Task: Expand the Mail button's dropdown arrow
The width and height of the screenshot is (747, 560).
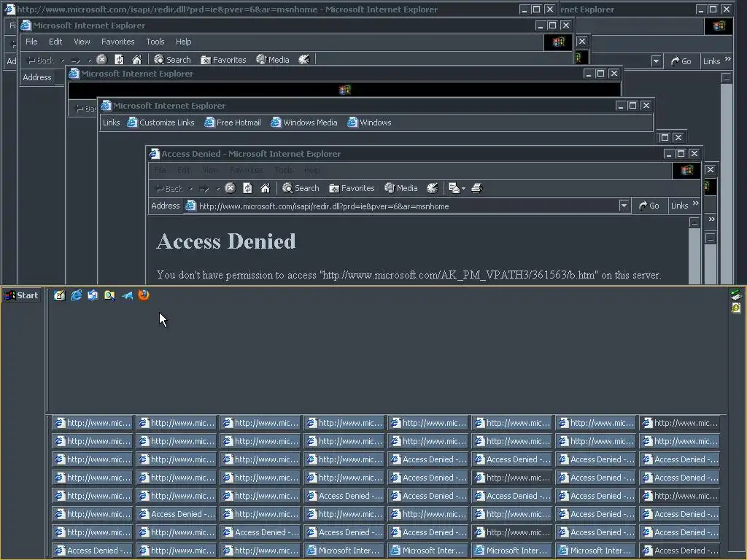Action: pyautogui.click(x=463, y=189)
